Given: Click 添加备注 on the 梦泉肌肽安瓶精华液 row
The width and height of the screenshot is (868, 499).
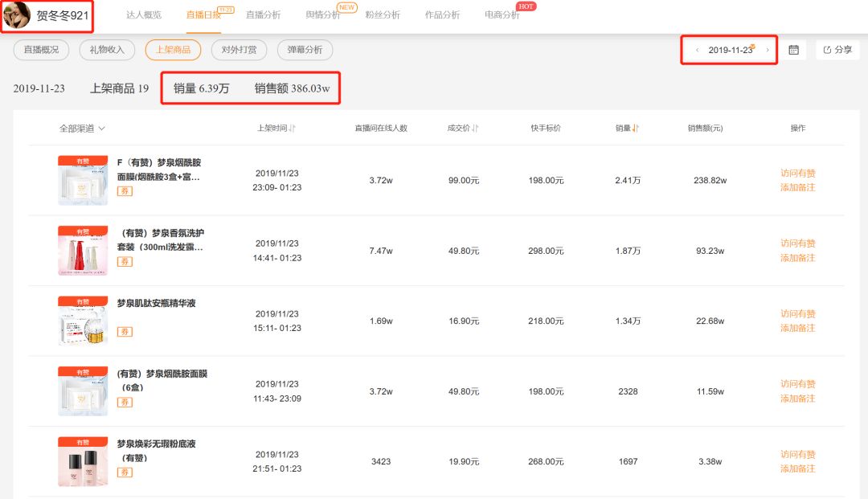Looking at the screenshot, I should click(797, 329).
